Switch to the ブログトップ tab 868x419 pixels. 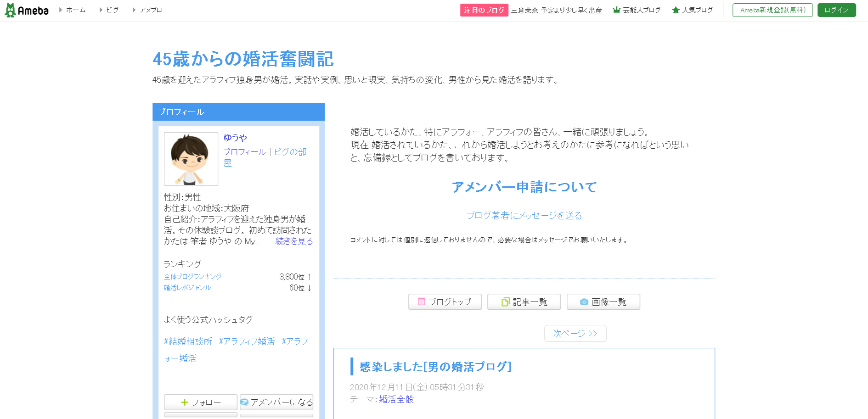coord(445,302)
